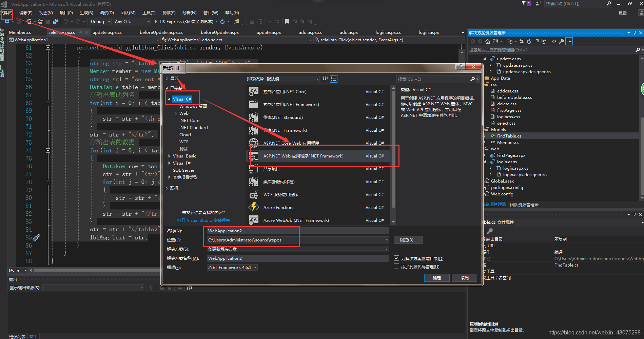Image resolution: width=644 pixels, height=339 pixels.
Task: Click the project name field WebApplication2
Action: point(298,231)
